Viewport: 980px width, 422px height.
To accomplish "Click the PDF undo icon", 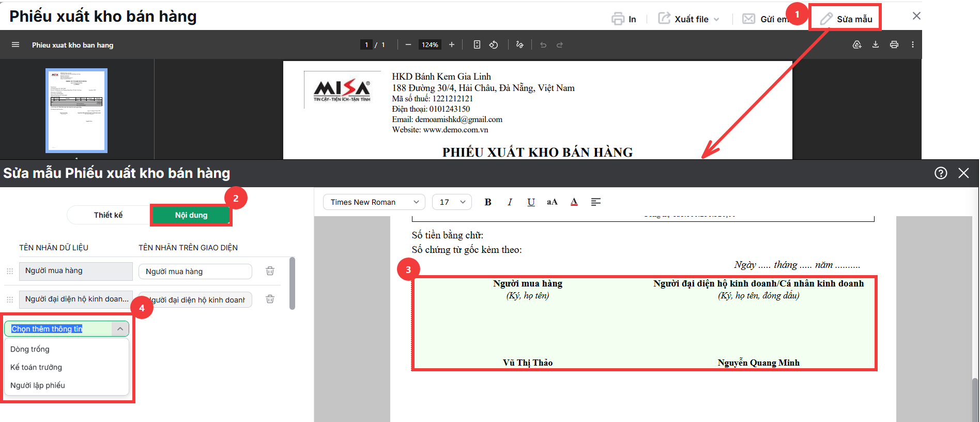I will pos(543,44).
